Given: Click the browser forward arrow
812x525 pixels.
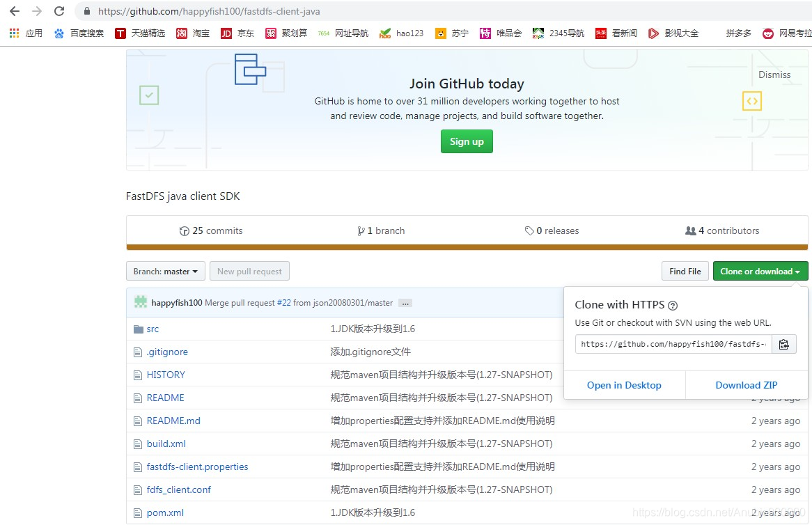Looking at the screenshot, I should point(37,11).
